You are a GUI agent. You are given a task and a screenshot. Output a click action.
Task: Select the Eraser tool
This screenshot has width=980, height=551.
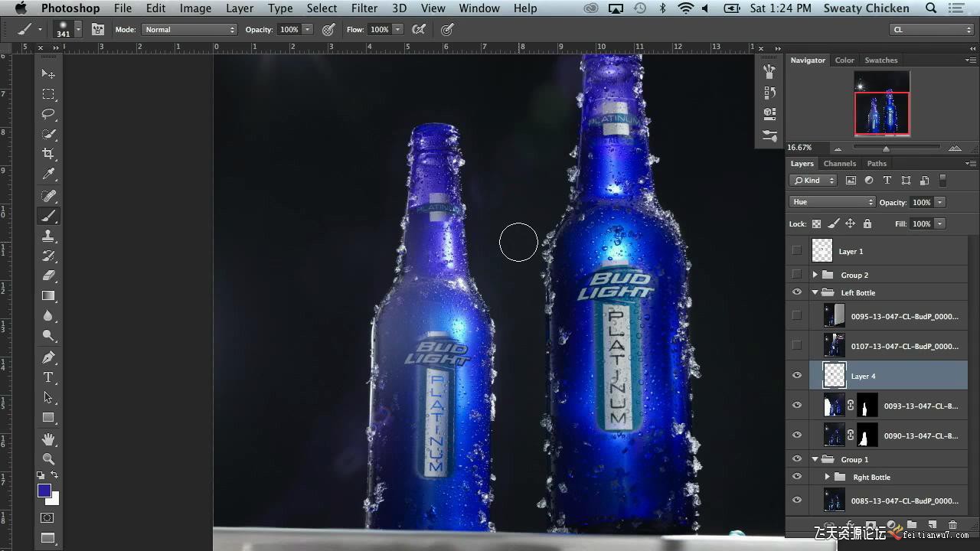48,275
